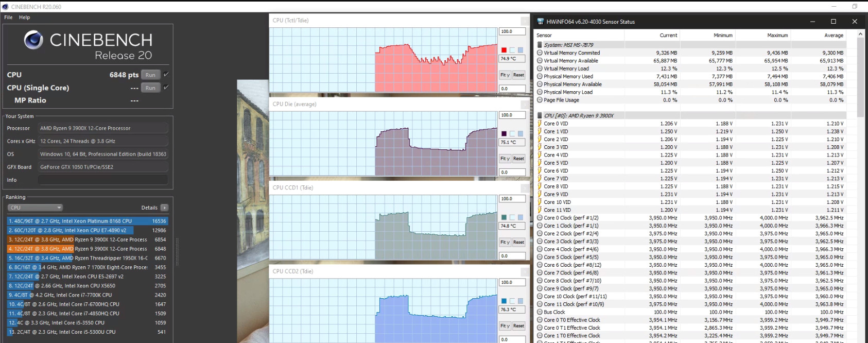The width and height of the screenshot is (868, 343).
Task: Select ranking Threadripper 1950X row
Action: 88,258
